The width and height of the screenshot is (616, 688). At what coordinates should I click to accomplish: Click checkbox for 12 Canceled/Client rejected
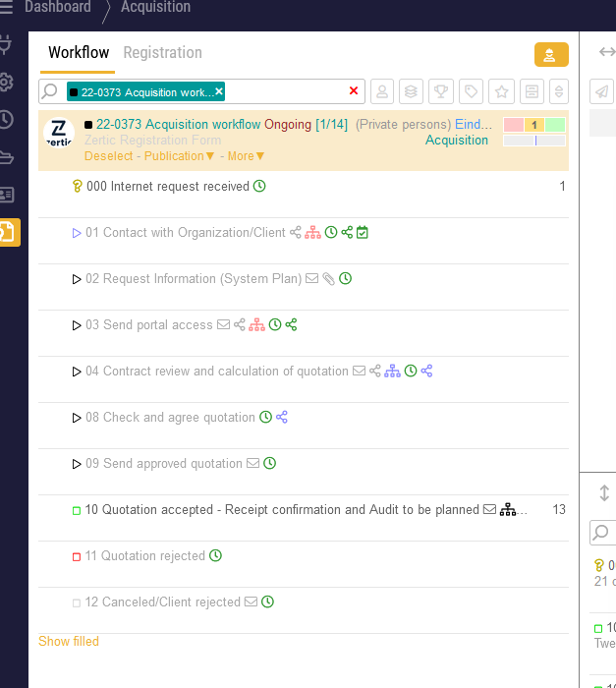tap(77, 602)
